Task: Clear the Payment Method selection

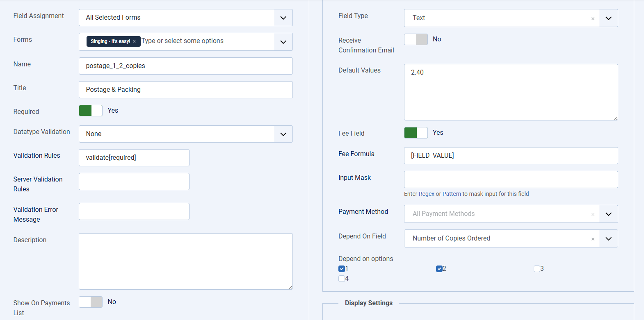Action: point(593,214)
